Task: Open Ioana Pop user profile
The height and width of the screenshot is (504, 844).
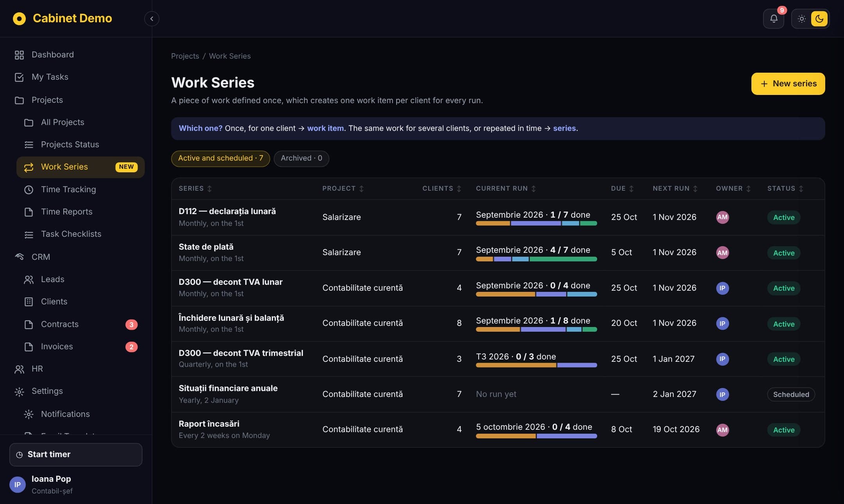Action: 76,484
